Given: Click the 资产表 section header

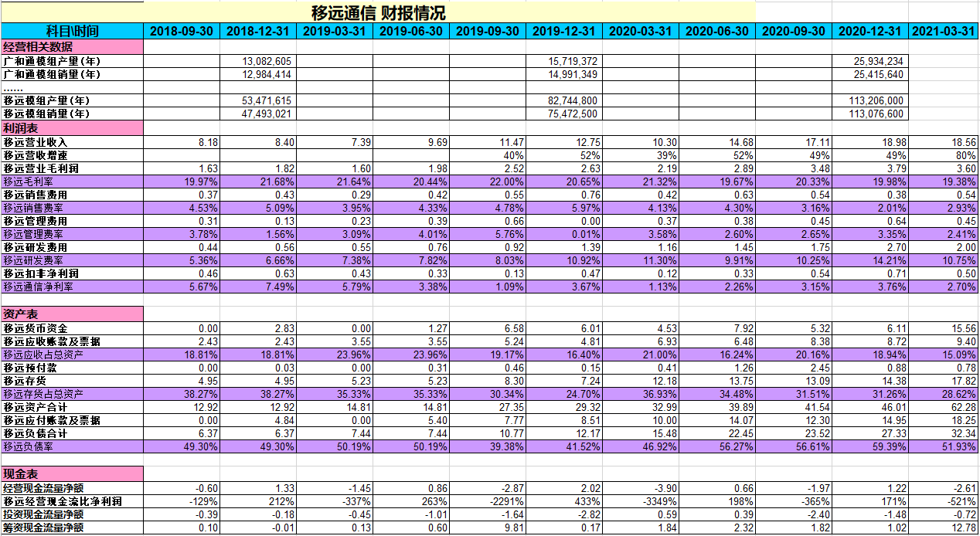Looking at the screenshot, I should [72, 314].
